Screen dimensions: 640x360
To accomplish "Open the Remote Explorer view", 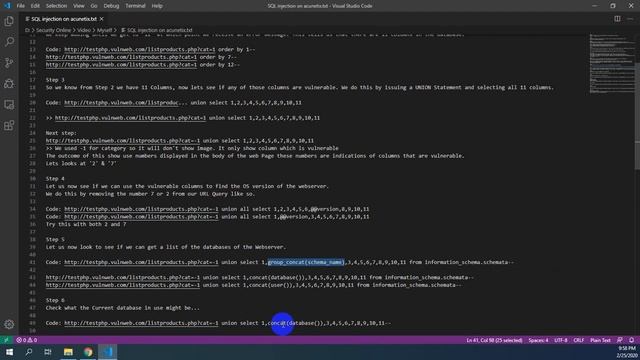I will click(9, 104).
